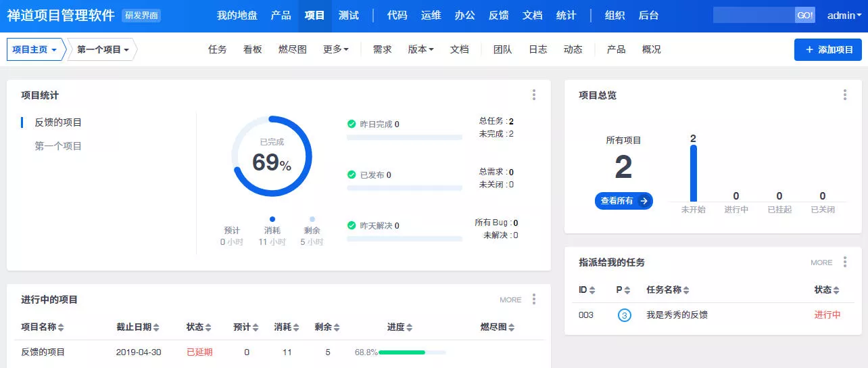Open the admin user dropdown

[844, 16]
